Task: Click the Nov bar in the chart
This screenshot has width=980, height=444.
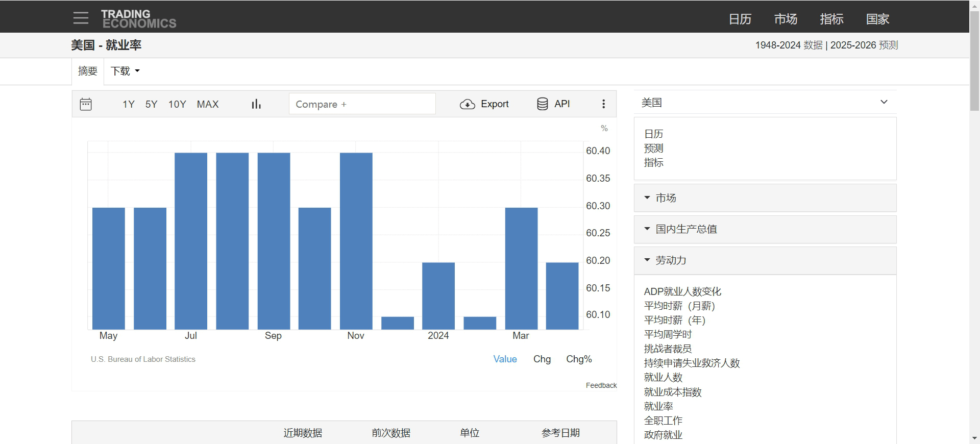Action: point(356,241)
